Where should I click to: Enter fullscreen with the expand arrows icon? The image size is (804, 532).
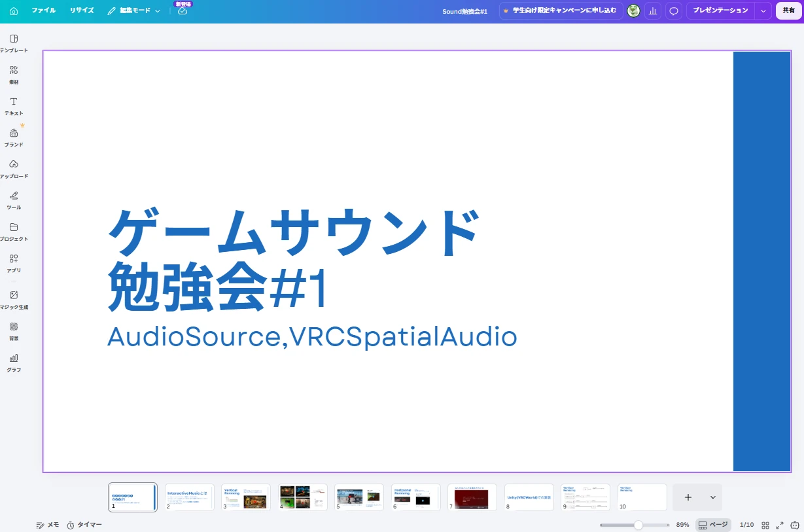[780, 525]
